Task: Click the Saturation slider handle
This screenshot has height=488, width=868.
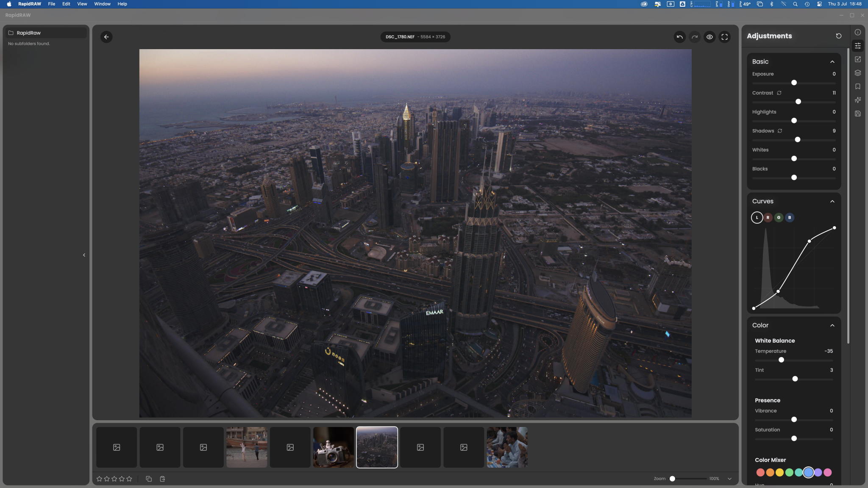Action: pyautogui.click(x=794, y=438)
